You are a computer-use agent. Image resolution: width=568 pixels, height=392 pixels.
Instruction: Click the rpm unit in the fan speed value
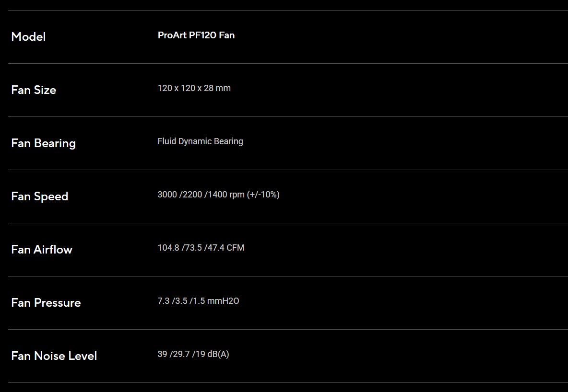[237, 195]
